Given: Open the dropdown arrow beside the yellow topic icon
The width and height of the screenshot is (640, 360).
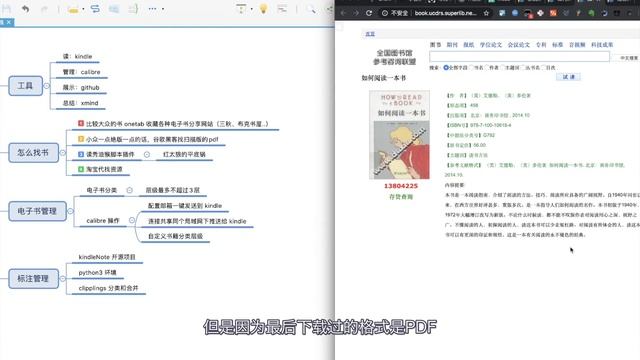Looking at the screenshot, I should pyautogui.click(x=83, y=9).
